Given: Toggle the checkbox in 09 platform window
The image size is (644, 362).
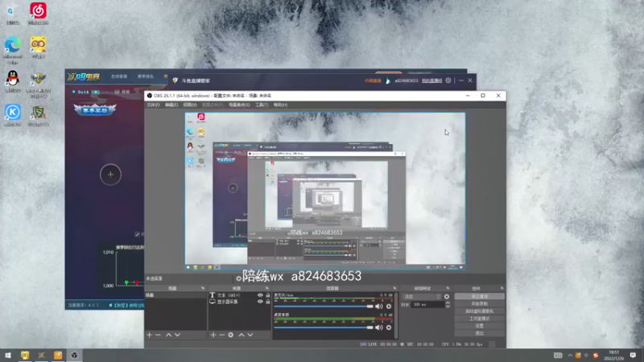Looking at the screenshot, I should (x=137, y=234).
